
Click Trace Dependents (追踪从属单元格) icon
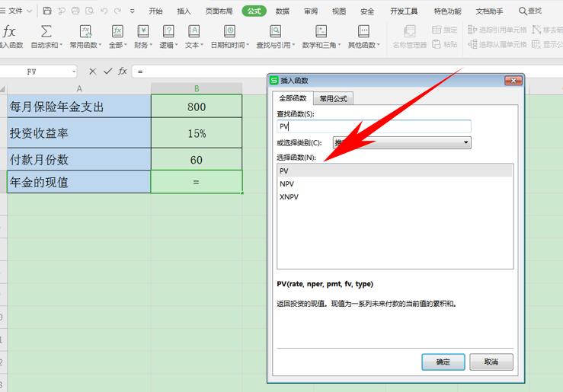[472, 44]
